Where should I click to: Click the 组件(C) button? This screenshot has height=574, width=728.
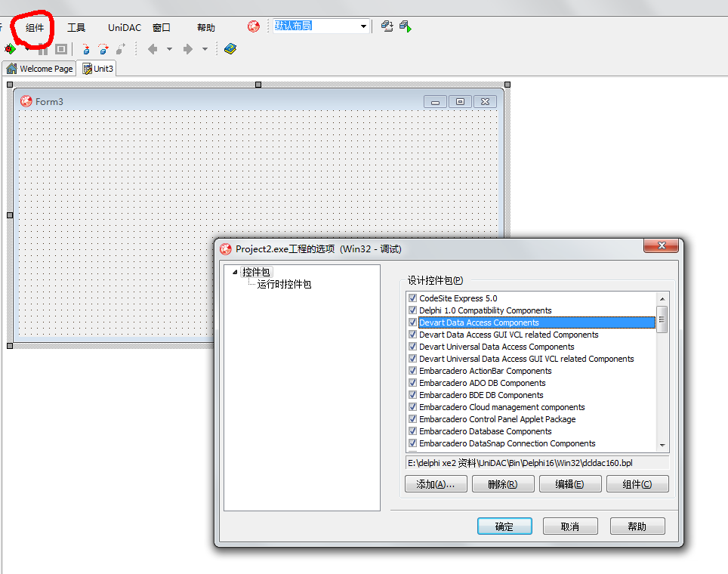click(x=637, y=484)
